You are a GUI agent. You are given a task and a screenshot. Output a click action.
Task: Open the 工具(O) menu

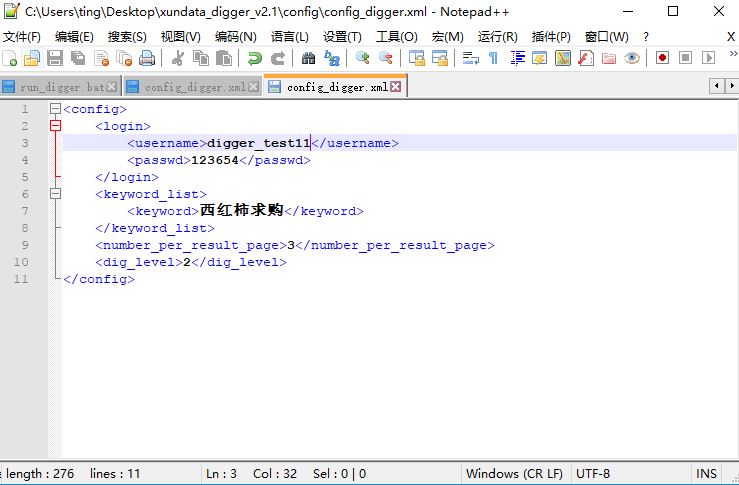(397, 37)
